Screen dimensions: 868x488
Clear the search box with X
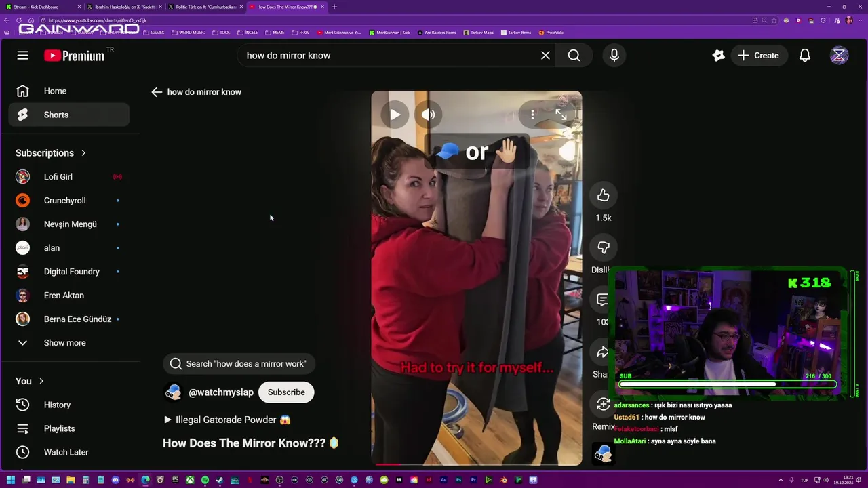click(545, 56)
